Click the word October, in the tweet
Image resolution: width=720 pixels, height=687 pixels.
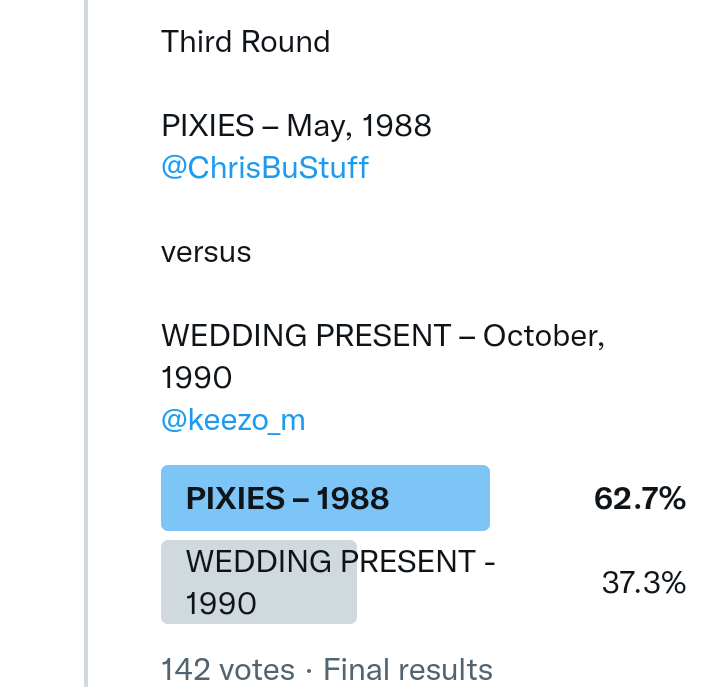click(x=543, y=336)
